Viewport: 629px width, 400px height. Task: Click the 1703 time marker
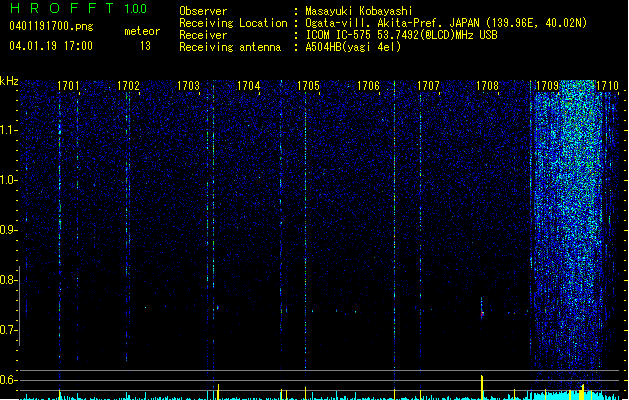pyautogui.click(x=188, y=86)
